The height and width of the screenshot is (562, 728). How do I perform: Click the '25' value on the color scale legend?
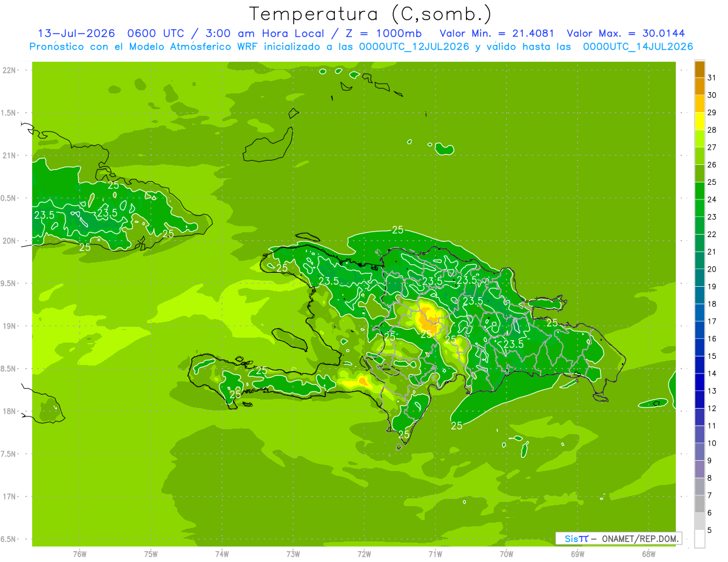coord(712,182)
